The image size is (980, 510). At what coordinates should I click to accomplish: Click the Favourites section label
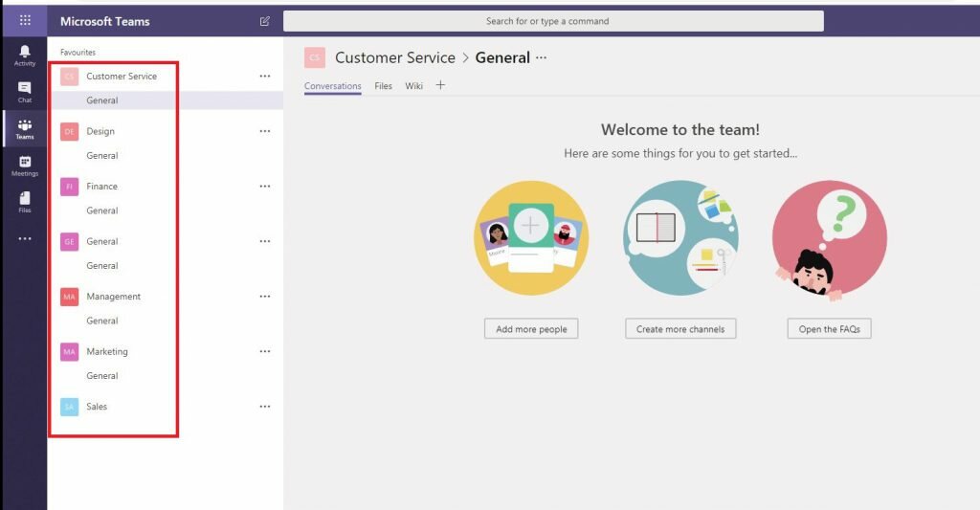point(78,53)
